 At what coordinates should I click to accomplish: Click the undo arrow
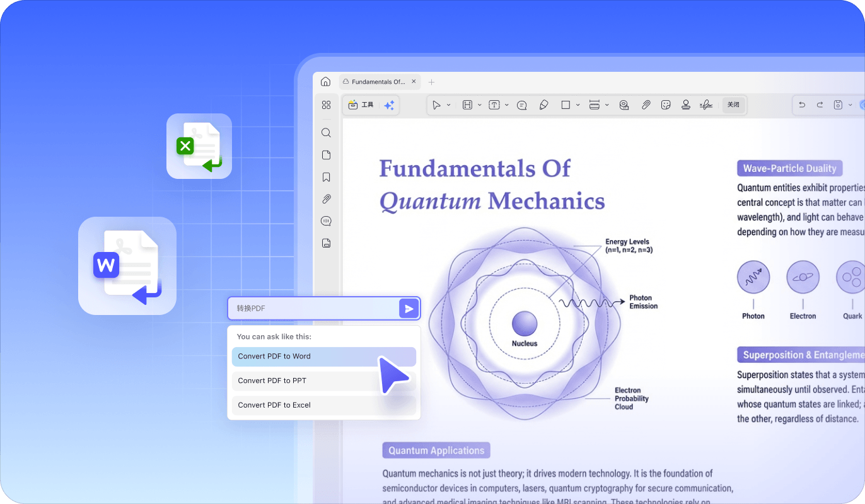pyautogui.click(x=802, y=105)
